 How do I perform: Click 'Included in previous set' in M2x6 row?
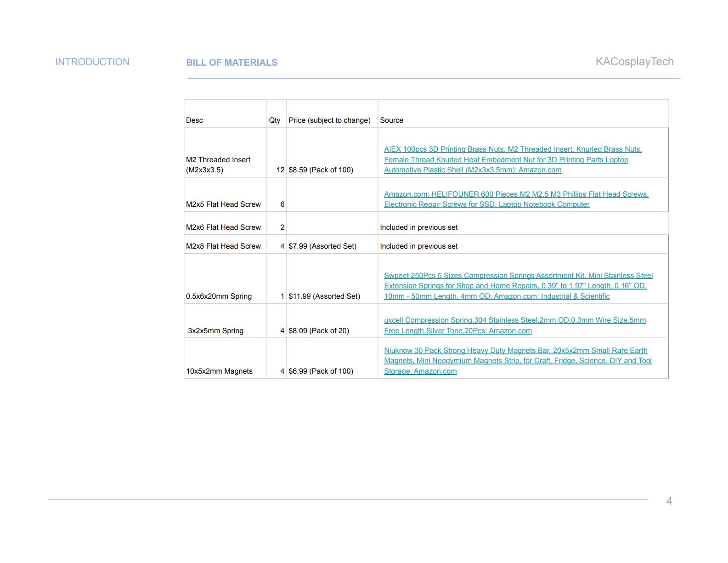pos(418,227)
